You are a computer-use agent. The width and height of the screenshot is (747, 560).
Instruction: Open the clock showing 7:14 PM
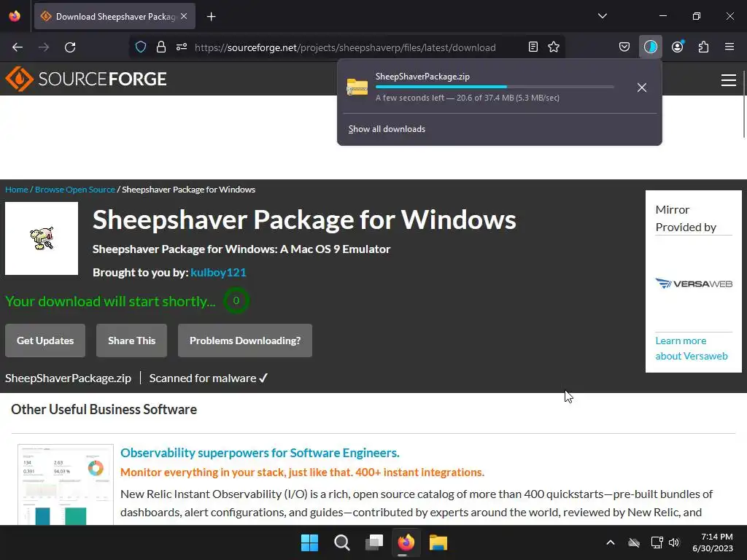coord(713,542)
